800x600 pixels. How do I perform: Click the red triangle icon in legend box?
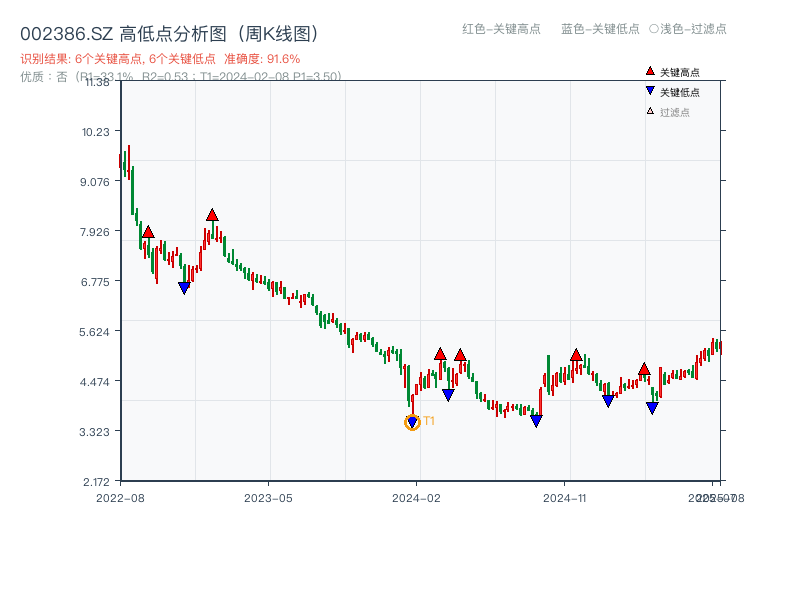tap(650, 72)
